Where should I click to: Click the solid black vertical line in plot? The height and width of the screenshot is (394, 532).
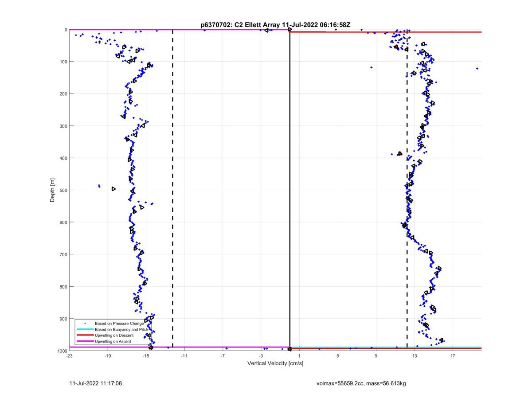(x=289, y=190)
